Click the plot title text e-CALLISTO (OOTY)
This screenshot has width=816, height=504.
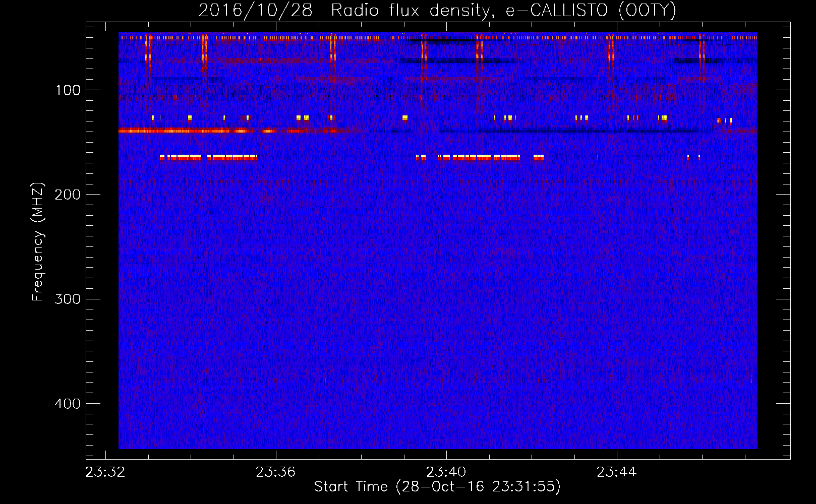(591, 11)
